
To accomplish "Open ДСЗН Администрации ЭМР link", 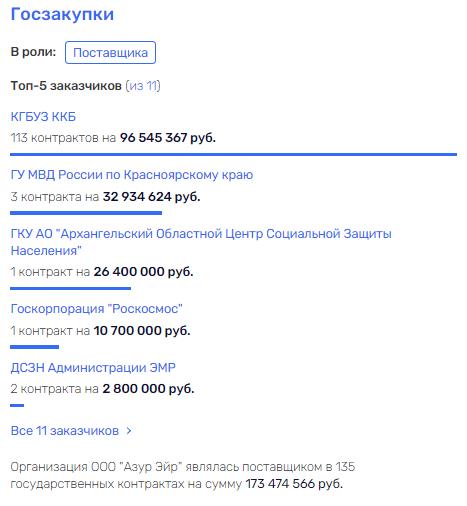I will (93, 367).
